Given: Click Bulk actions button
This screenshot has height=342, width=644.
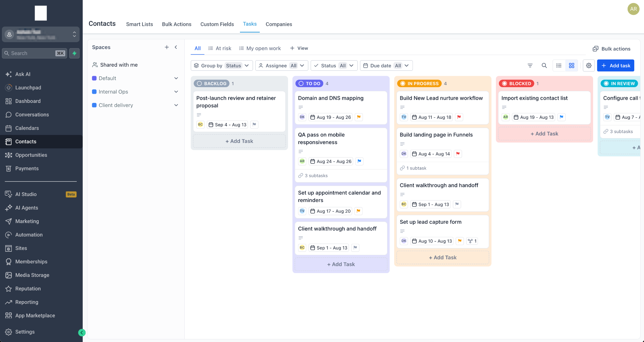Looking at the screenshot, I should 612,49.
